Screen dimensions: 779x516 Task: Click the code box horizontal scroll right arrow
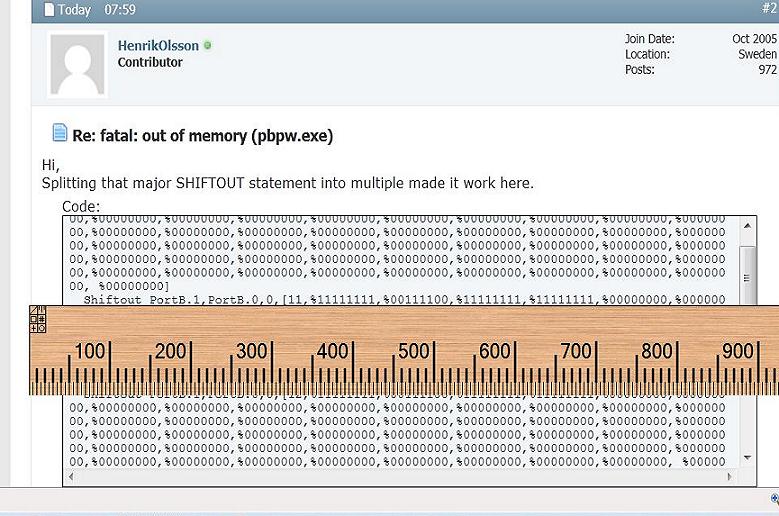point(729,477)
